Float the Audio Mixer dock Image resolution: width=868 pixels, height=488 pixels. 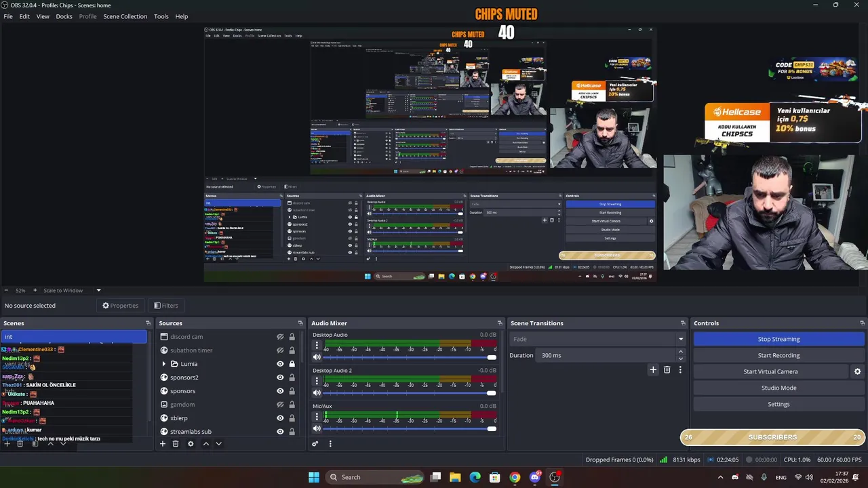coord(500,323)
